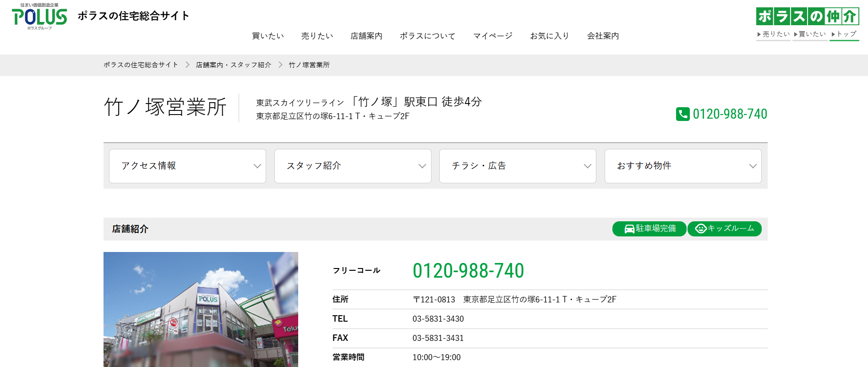Viewport: 868px width, 367px height.
Task: Click chevron arrow of おすすめ物件 box
Action: 753,166
